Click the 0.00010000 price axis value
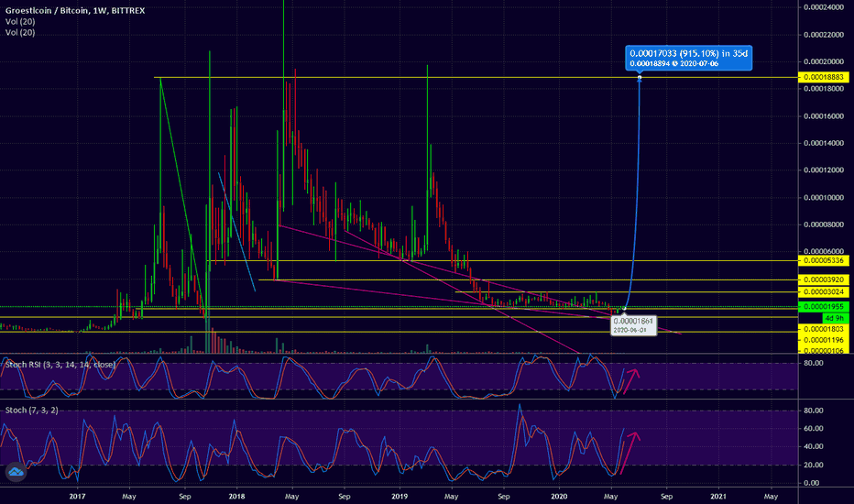Screen dimensions: 854x504 coord(824,197)
